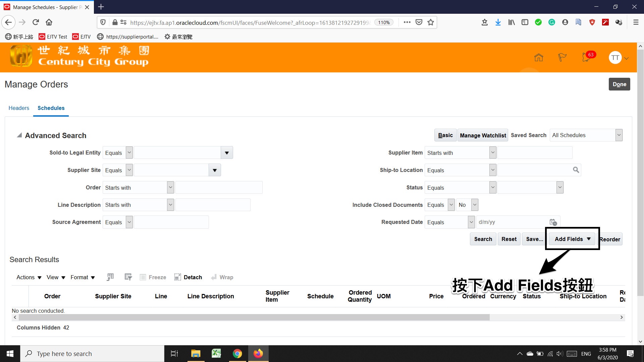Click the Export to Excel table icon
Image resolution: width=644 pixels, height=362 pixels.
coord(110,277)
